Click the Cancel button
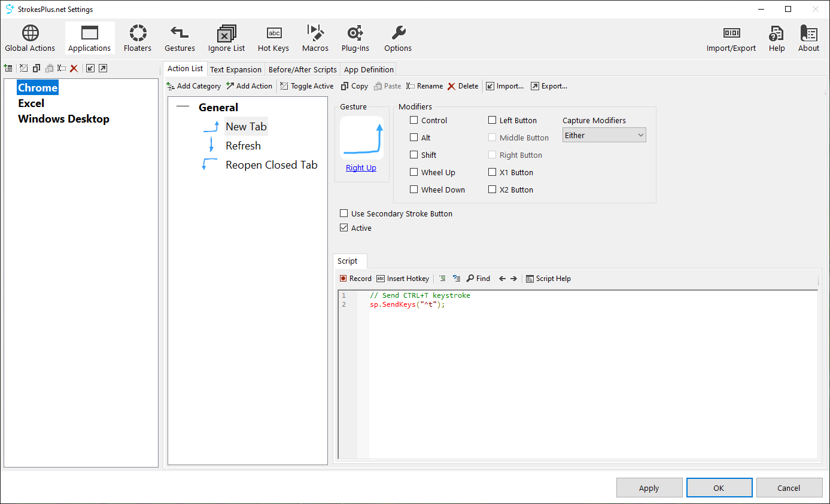This screenshot has height=504, width=830. pyautogui.click(x=789, y=488)
